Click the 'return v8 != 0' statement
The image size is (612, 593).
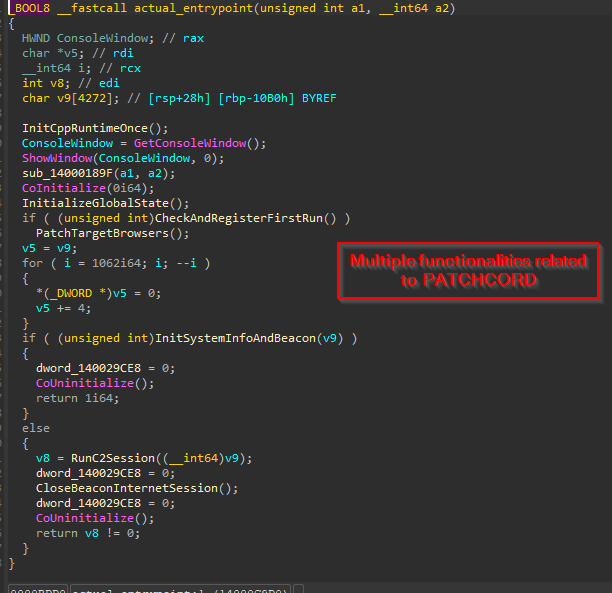tap(88, 533)
